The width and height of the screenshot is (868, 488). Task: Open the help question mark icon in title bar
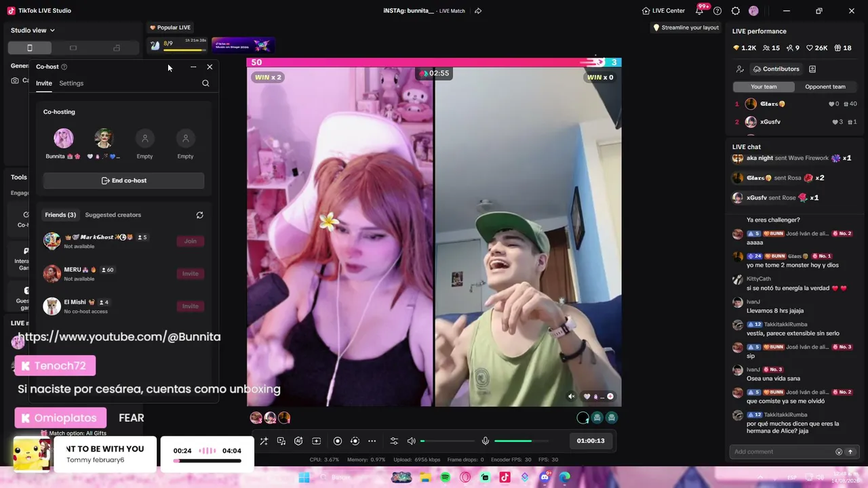click(717, 11)
